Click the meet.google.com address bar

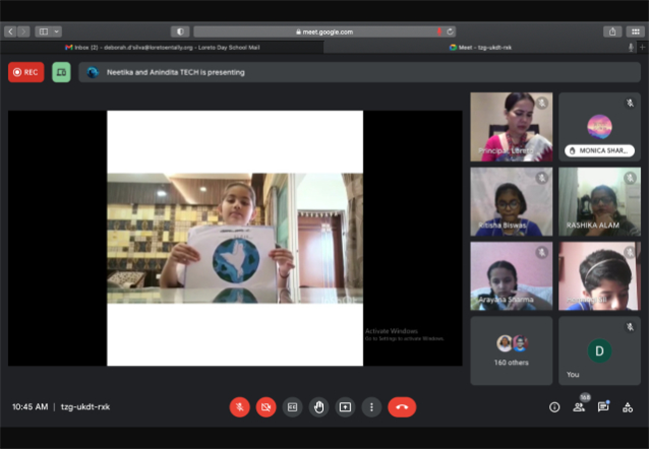tap(325, 31)
